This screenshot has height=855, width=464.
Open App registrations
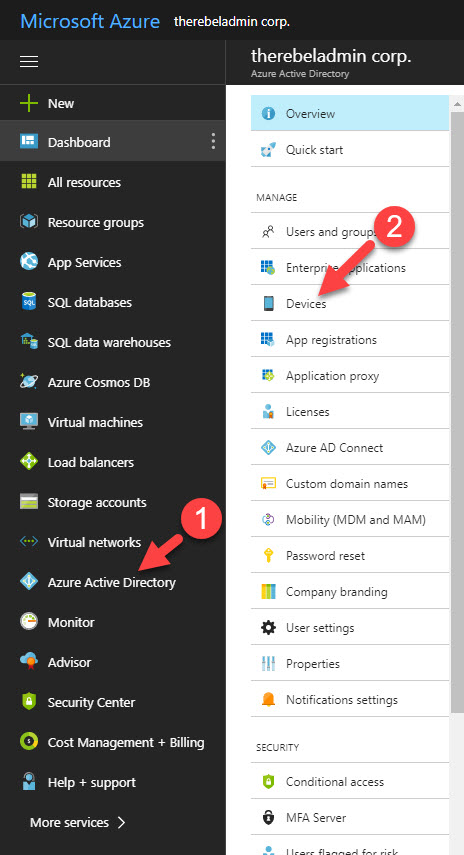[350, 340]
